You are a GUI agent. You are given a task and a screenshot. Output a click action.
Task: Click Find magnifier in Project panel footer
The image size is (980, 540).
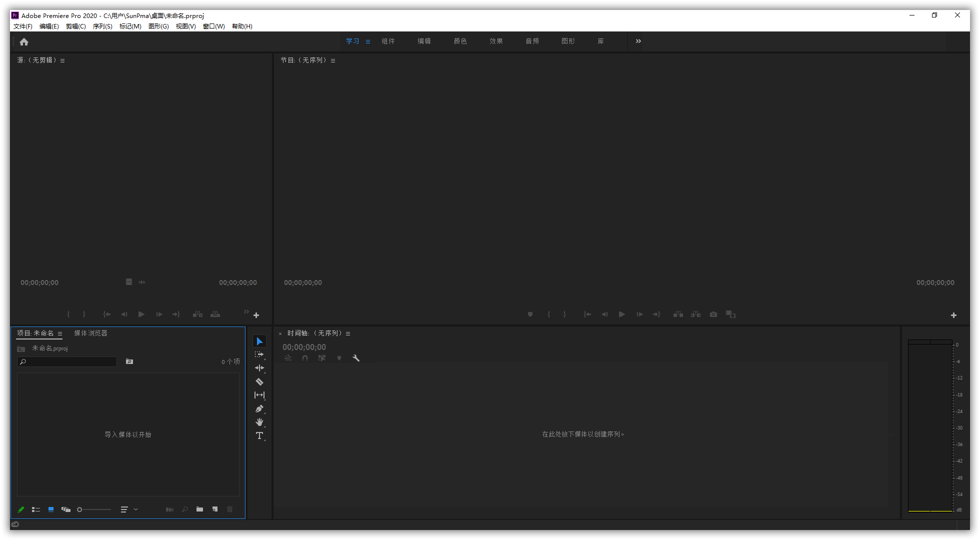pyautogui.click(x=185, y=509)
